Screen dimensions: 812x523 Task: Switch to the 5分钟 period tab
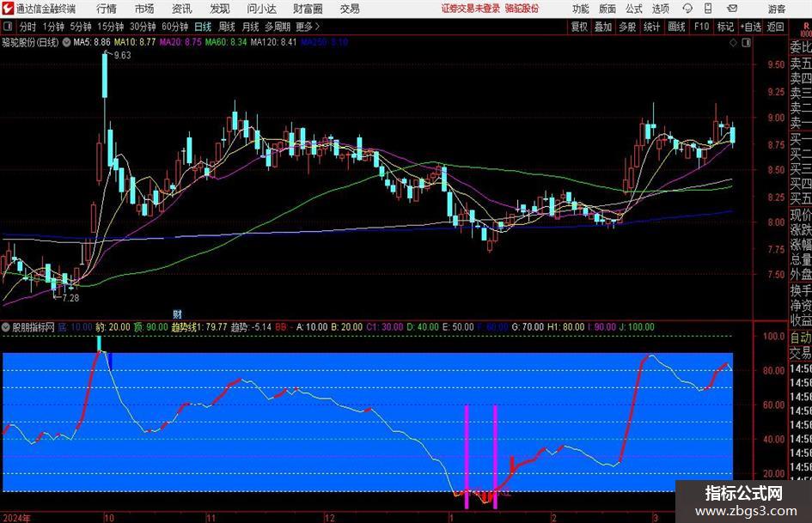tap(81, 27)
